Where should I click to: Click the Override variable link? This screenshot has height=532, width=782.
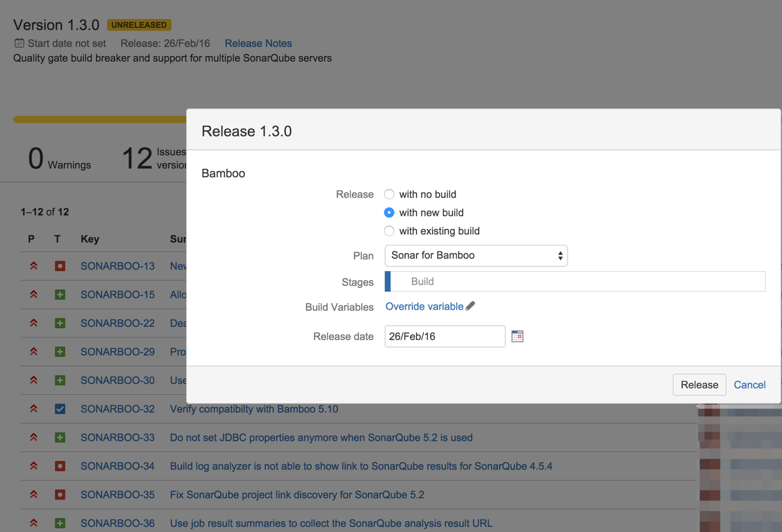tap(425, 306)
